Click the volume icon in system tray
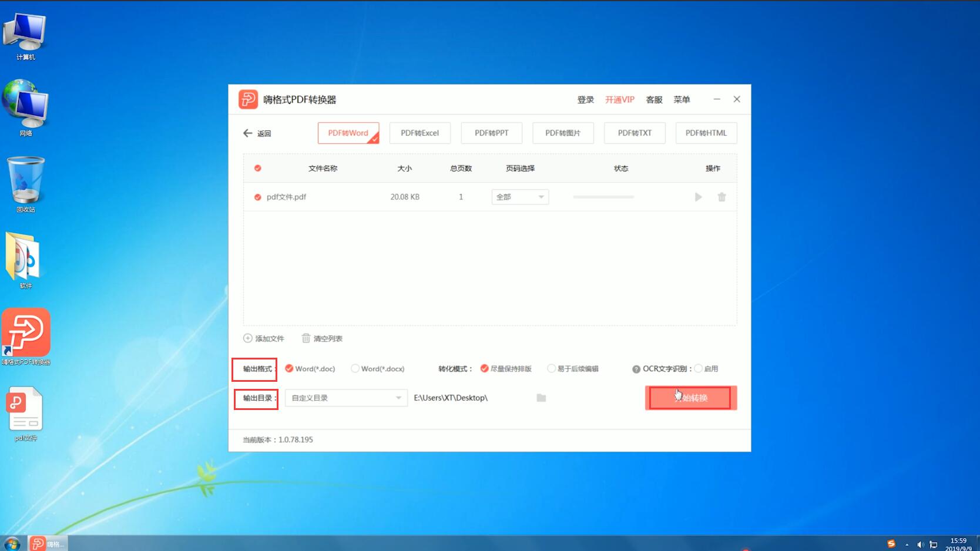Screen dimensions: 980x551 click(x=920, y=545)
